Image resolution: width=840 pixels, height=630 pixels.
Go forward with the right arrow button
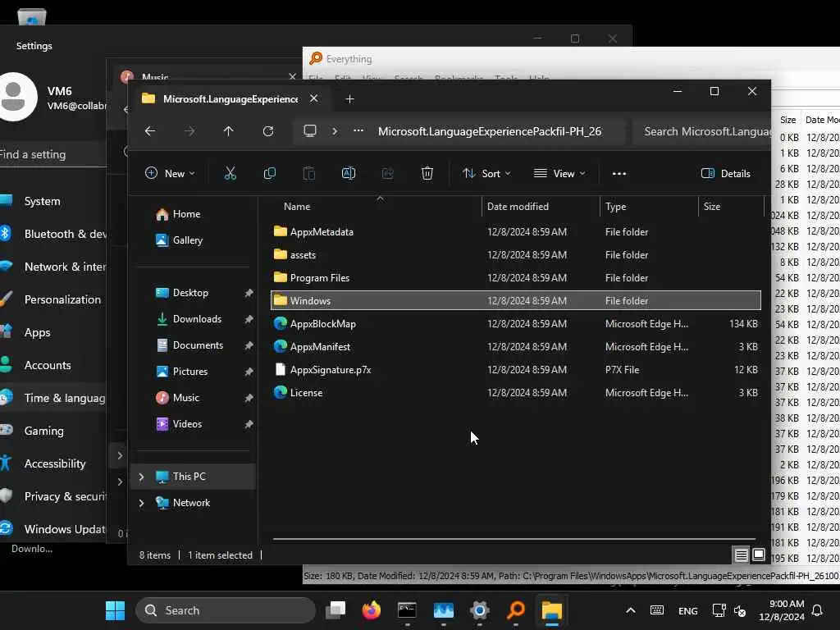pyautogui.click(x=189, y=131)
